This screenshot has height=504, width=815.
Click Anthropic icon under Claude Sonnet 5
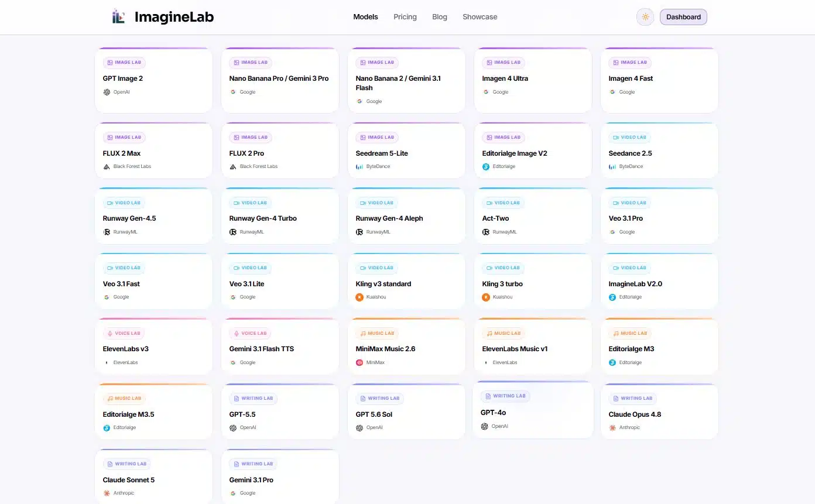point(107,493)
